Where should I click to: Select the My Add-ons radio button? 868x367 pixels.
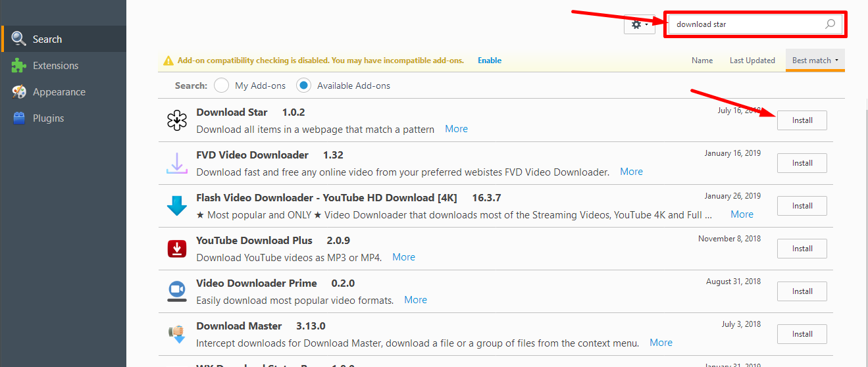click(222, 86)
